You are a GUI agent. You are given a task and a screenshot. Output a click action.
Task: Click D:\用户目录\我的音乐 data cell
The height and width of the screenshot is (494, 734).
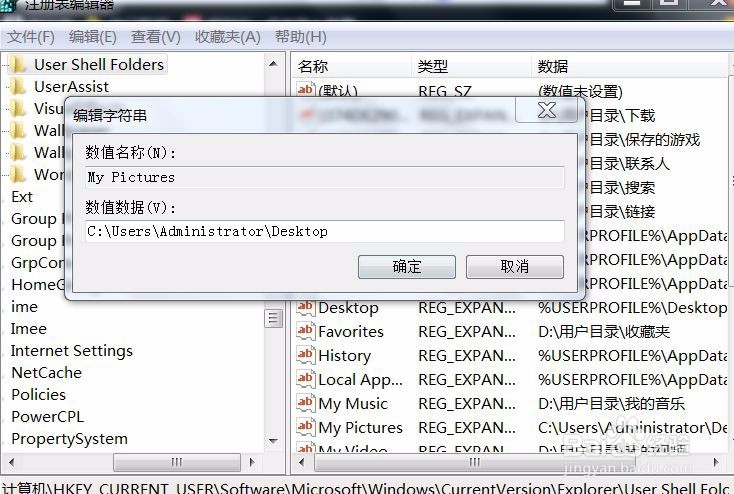coord(611,404)
